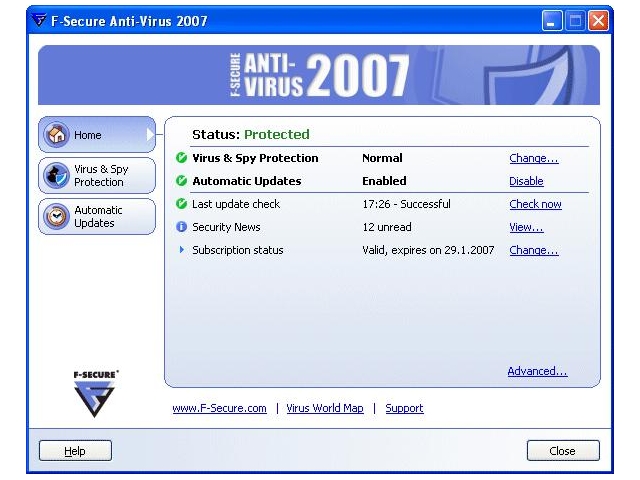The height and width of the screenshot is (480, 640).
Task: Click the Virus & Spy Protection spy icon
Action: [56, 176]
